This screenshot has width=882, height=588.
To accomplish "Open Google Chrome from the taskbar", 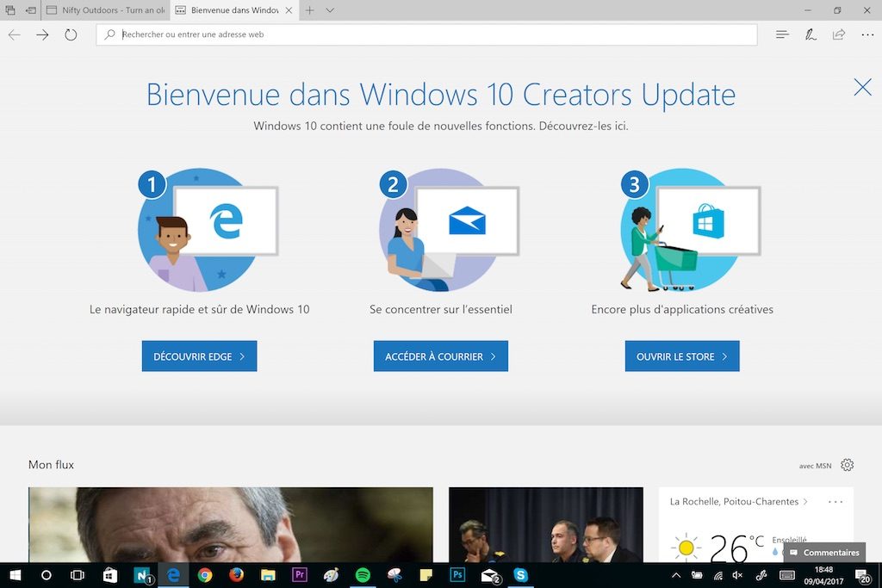I will pyautogui.click(x=205, y=575).
